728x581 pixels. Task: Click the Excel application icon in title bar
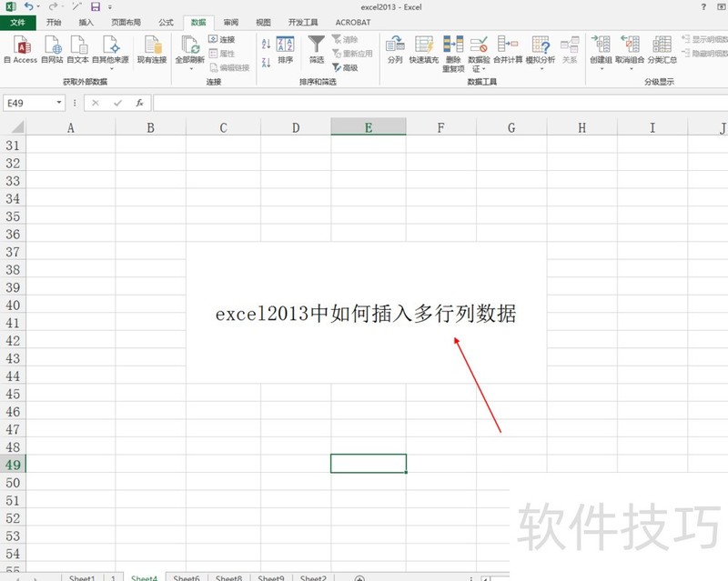[10, 6]
